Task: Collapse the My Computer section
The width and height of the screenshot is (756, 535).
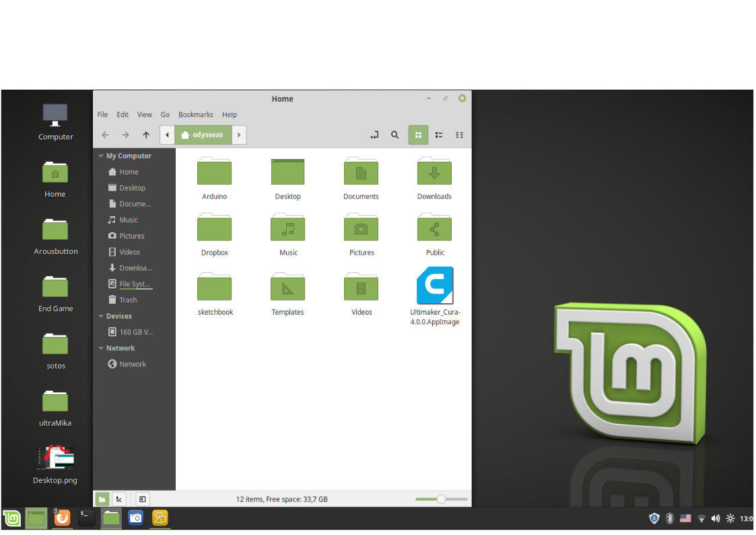Action: click(x=100, y=156)
